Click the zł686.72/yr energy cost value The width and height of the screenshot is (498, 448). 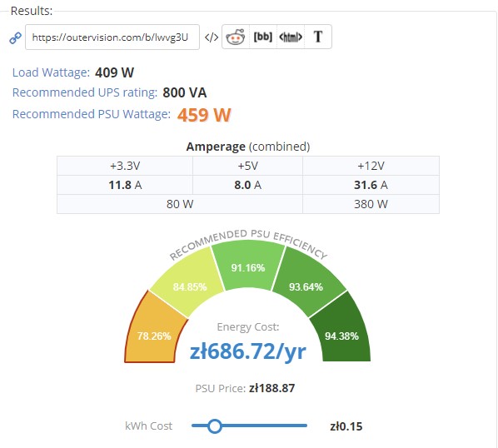[247, 351]
